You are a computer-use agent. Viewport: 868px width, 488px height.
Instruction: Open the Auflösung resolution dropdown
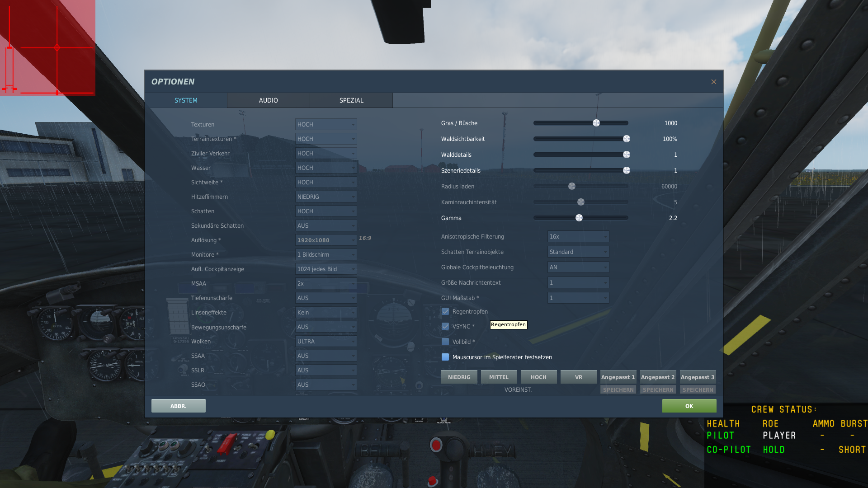[326, 240]
